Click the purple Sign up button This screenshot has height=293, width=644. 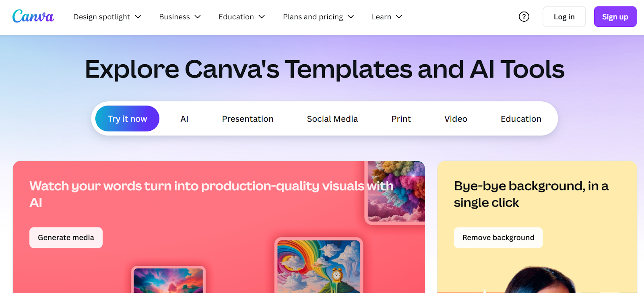pyautogui.click(x=615, y=16)
